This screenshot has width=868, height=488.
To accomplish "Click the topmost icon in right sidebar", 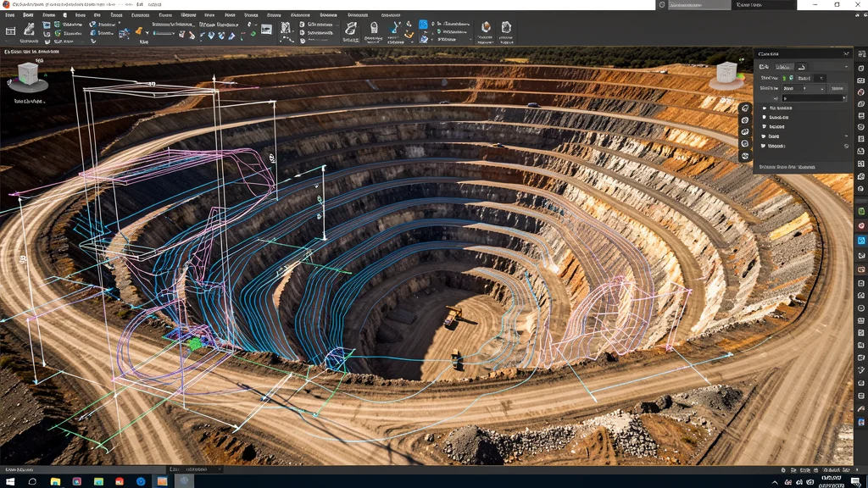I will click(861, 54).
